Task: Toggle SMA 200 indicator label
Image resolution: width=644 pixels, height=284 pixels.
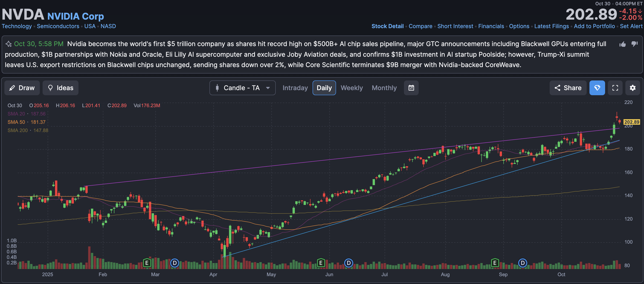Action: 17,130
